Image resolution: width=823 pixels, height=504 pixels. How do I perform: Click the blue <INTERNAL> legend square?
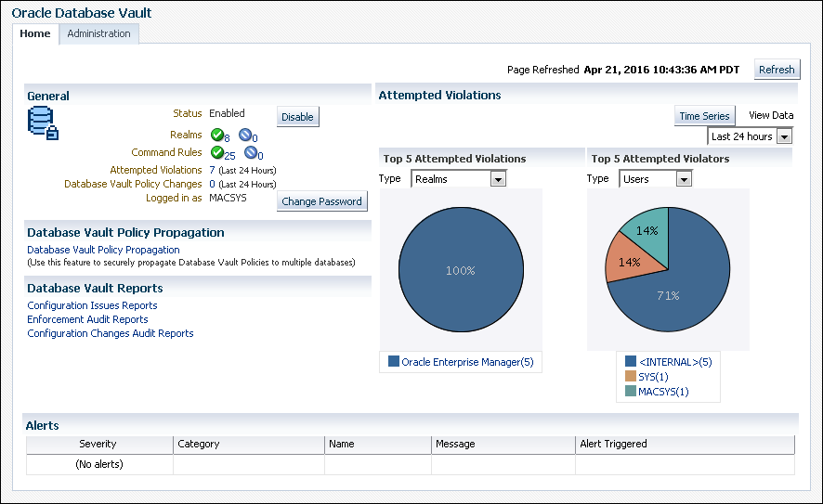click(631, 361)
